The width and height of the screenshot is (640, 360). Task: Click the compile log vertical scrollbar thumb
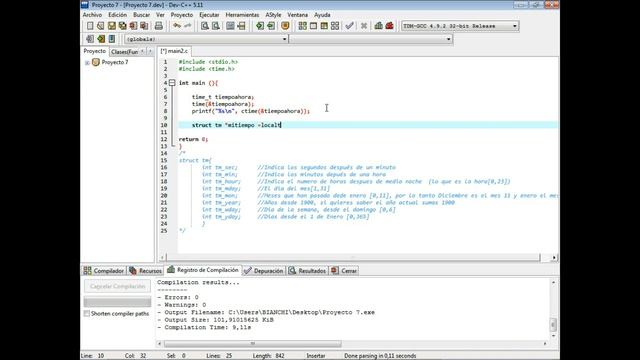point(553,324)
